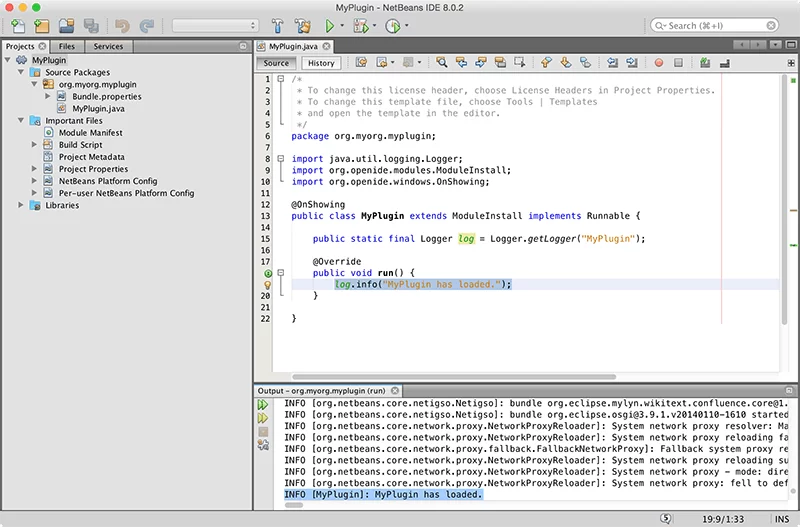
Task: Click the Profile Project clock icon
Action: pyautogui.click(x=392, y=26)
